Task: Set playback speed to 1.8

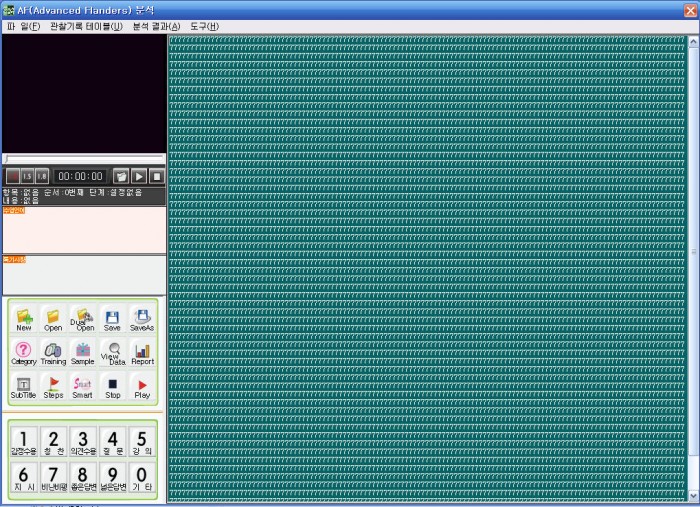Action: (x=42, y=176)
